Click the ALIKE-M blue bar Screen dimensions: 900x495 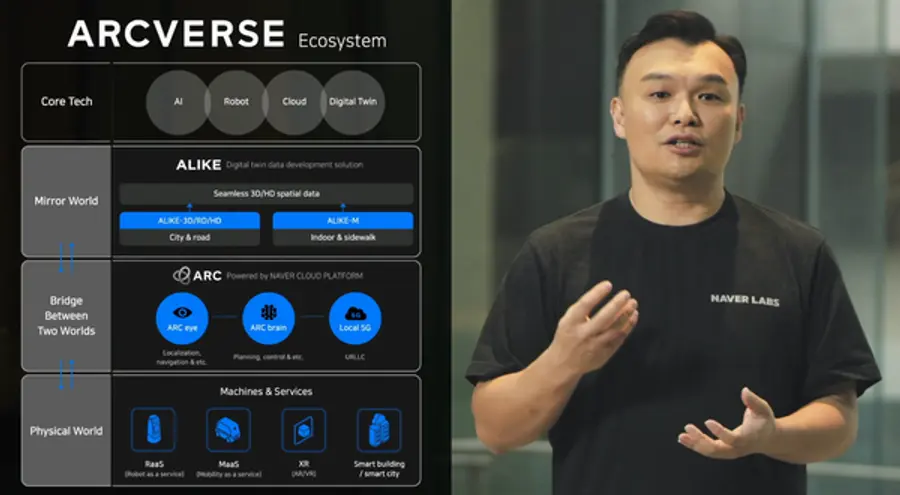pyautogui.click(x=342, y=221)
